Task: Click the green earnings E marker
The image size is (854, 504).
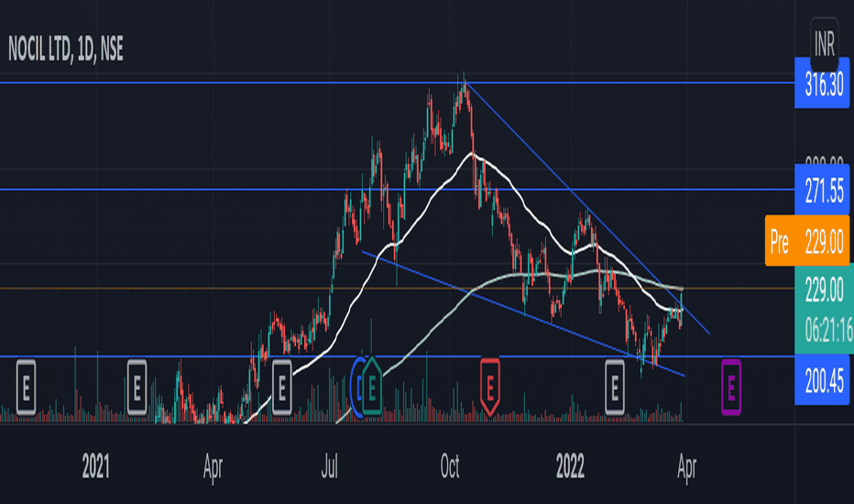Action: (x=372, y=387)
